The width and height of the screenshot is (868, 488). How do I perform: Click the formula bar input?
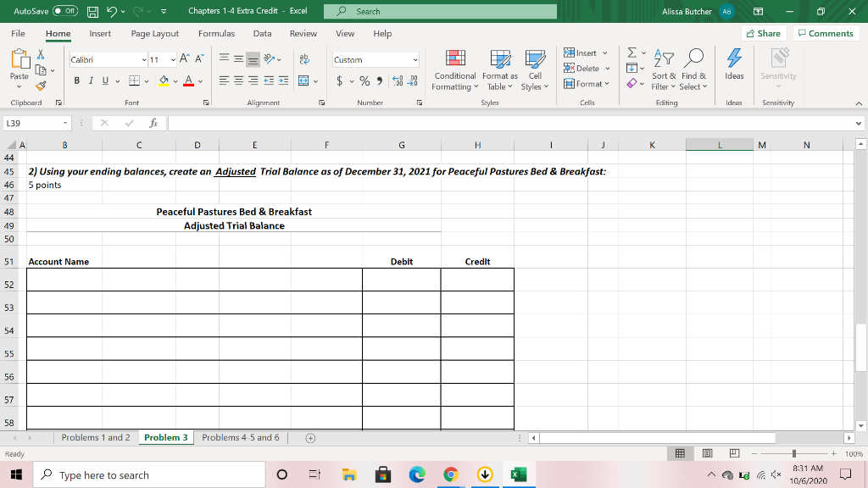pos(511,123)
